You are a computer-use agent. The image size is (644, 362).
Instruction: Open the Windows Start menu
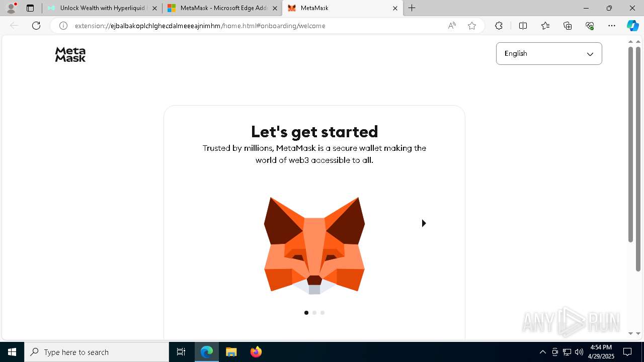tap(12, 352)
